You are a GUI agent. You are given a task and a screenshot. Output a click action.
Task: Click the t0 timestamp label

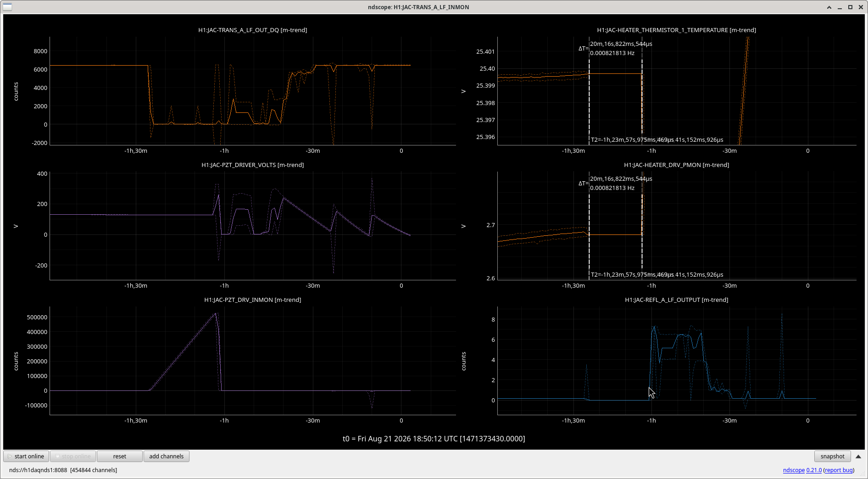click(x=434, y=439)
